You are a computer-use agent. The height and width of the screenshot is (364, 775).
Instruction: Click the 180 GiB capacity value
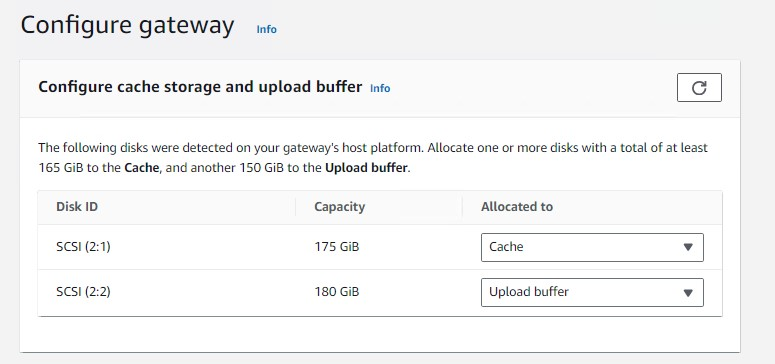337,292
